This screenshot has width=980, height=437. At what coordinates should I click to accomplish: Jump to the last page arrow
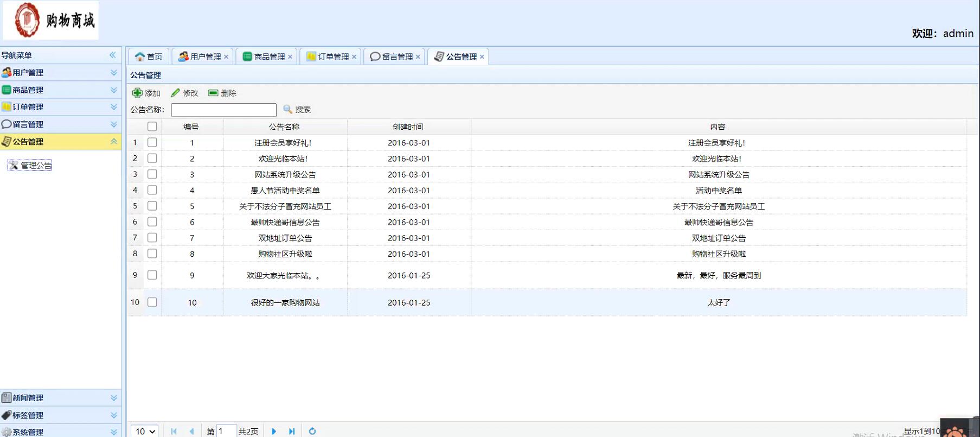coord(292,431)
